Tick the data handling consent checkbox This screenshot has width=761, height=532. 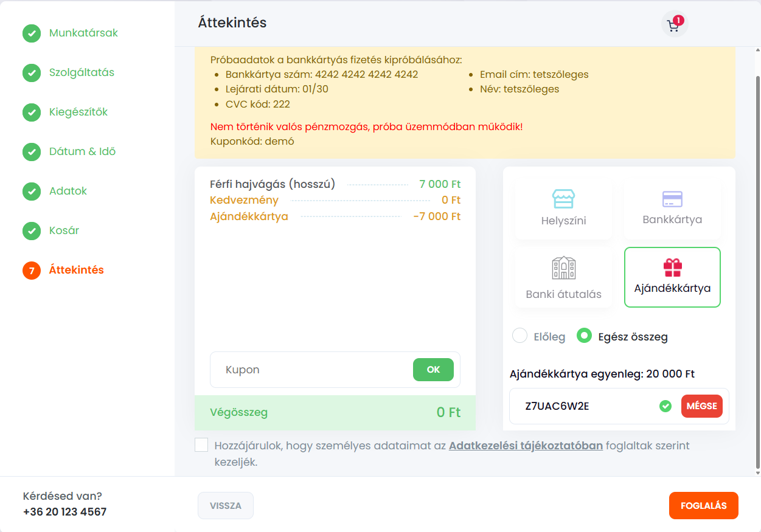point(201,445)
